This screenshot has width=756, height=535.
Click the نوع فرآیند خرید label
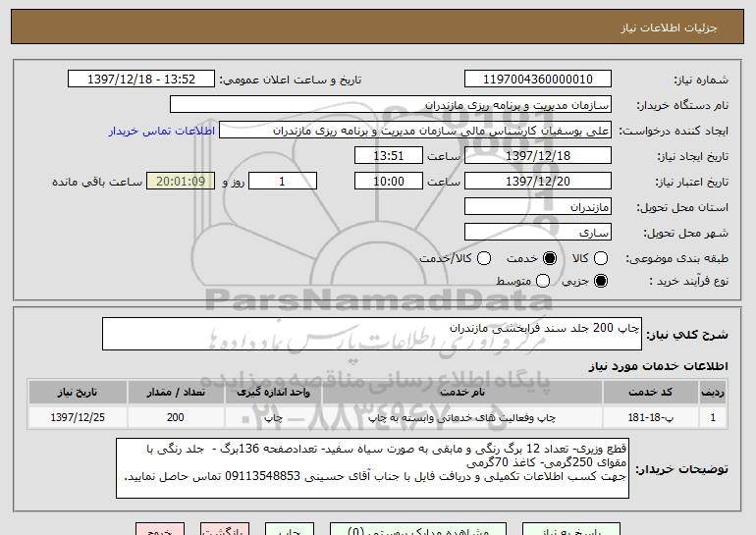(x=688, y=281)
